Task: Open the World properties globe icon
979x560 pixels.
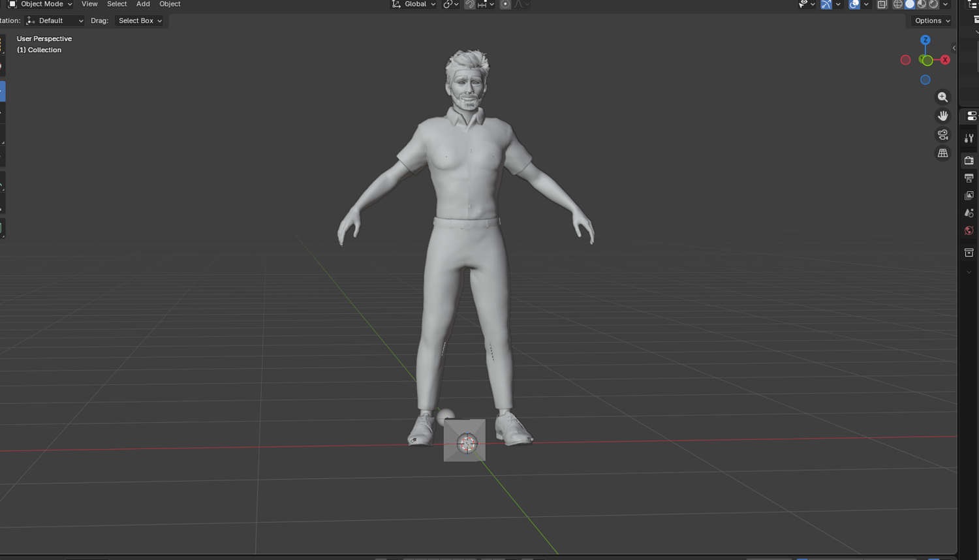Action: (969, 230)
